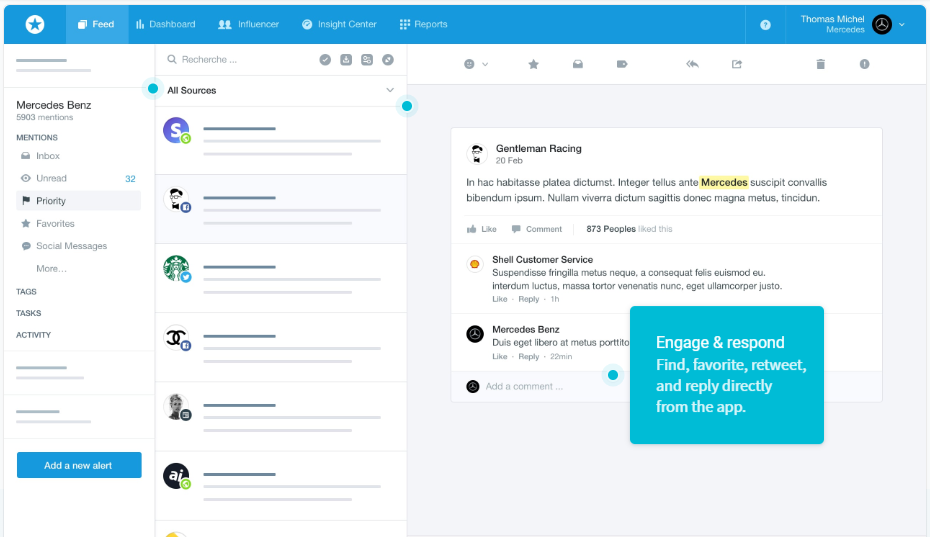Click the Unread count 32
Image resolution: width=930 pixels, height=537 pixels.
[x=130, y=179]
